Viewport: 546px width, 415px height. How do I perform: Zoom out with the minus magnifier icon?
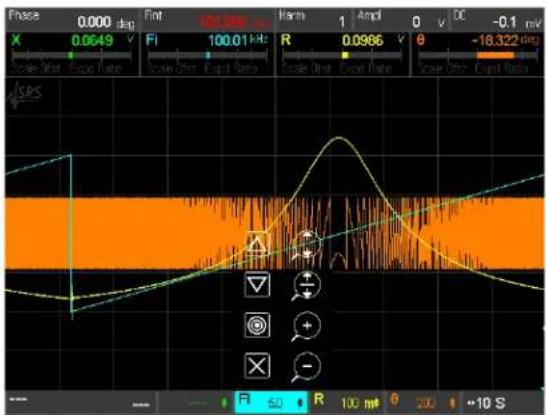pos(306,367)
